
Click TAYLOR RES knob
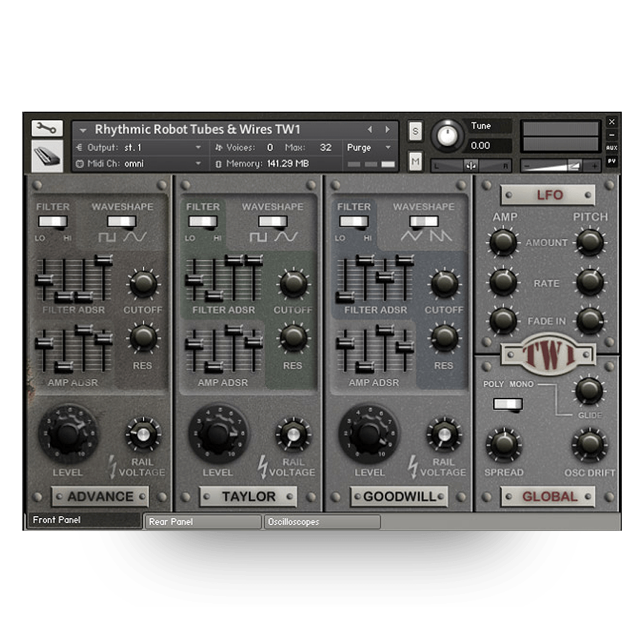click(x=293, y=338)
